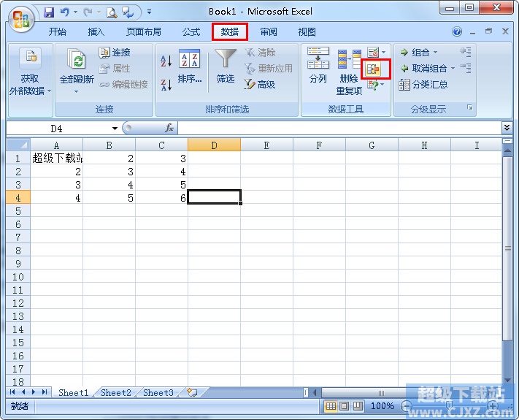The height and width of the screenshot is (420, 519).
Task: Click the consolidate data icon
Action: pos(373,69)
